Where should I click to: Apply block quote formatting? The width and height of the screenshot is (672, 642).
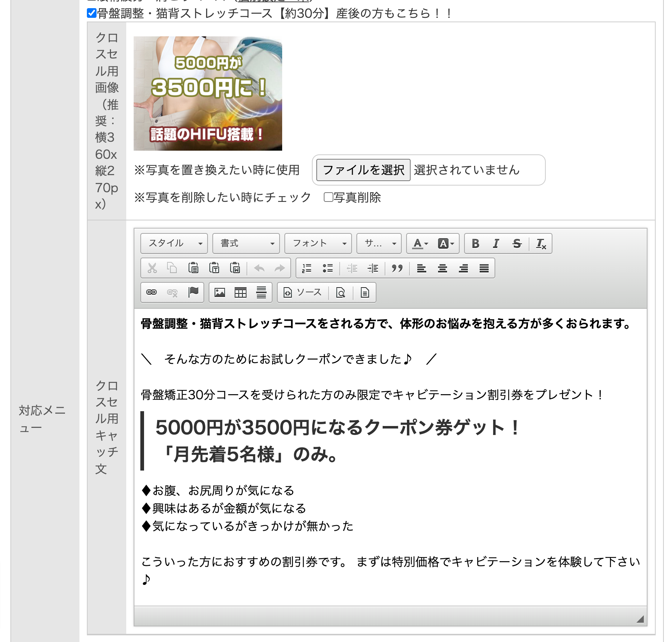[x=397, y=268]
